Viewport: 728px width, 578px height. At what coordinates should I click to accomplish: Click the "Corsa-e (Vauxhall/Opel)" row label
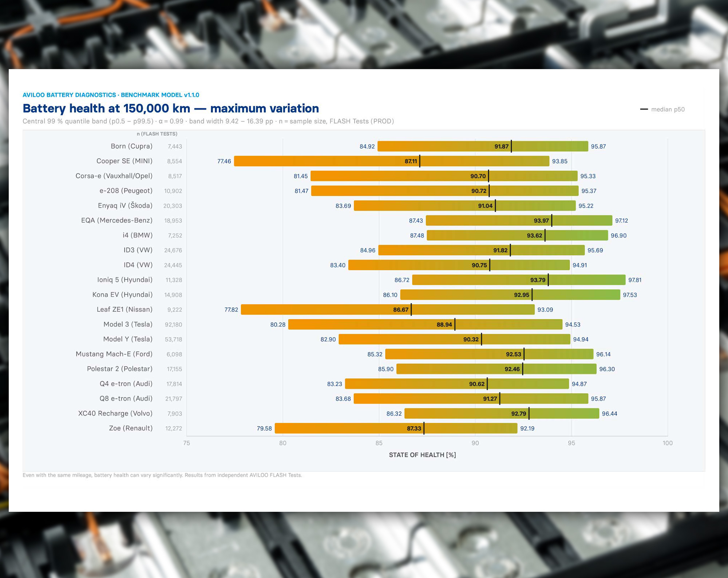click(114, 176)
